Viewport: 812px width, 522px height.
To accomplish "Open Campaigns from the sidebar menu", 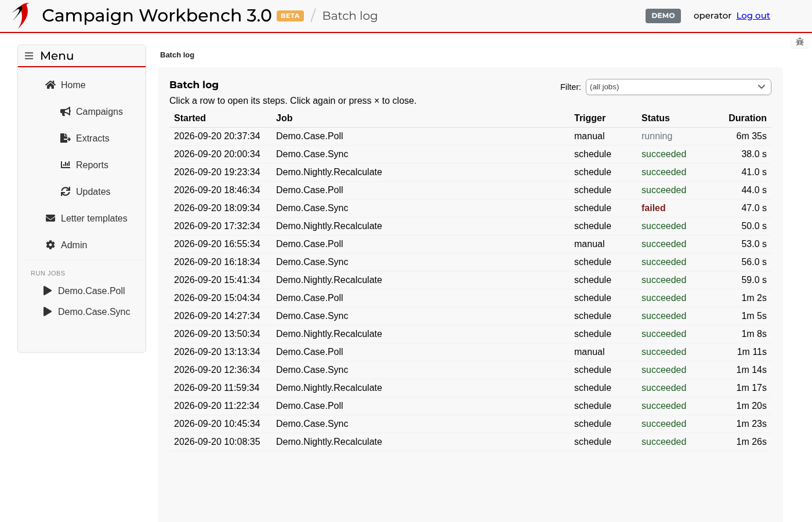I will click(x=99, y=111).
